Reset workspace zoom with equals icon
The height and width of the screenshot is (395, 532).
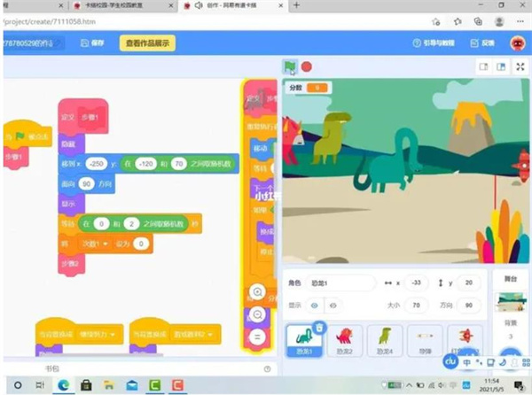pyautogui.click(x=257, y=337)
